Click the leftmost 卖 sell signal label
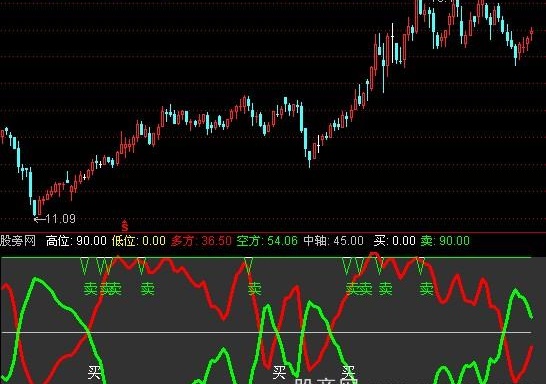This screenshot has height=384, width=546. tap(91, 289)
